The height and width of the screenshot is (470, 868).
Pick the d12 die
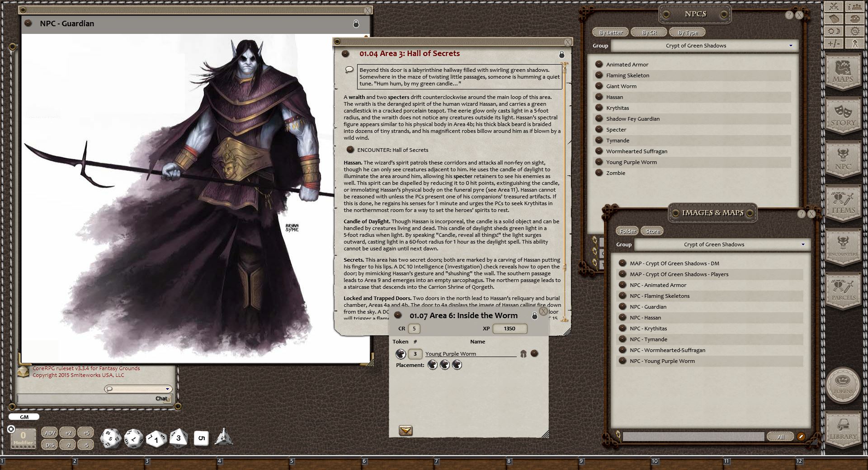click(x=133, y=438)
